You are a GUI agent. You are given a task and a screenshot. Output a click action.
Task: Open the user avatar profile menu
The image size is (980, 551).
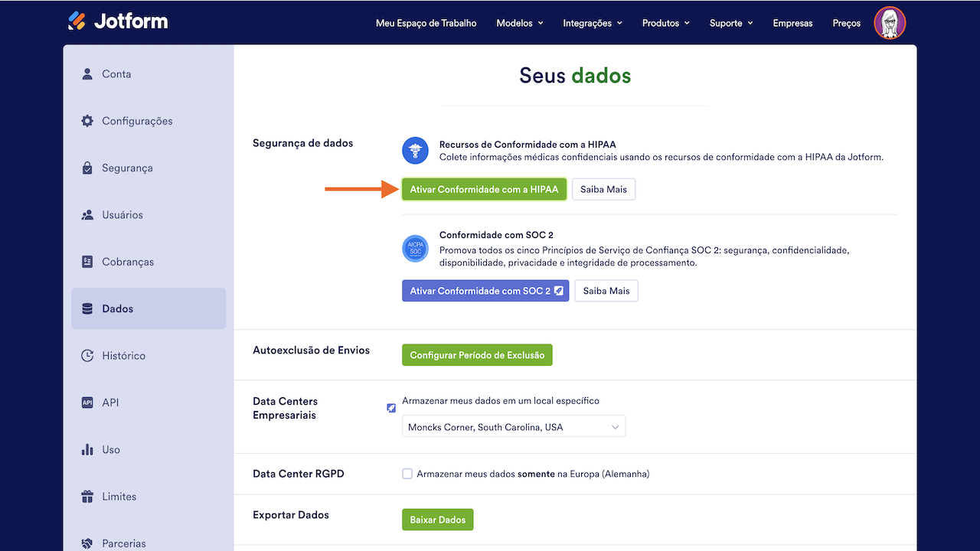(x=890, y=23)
